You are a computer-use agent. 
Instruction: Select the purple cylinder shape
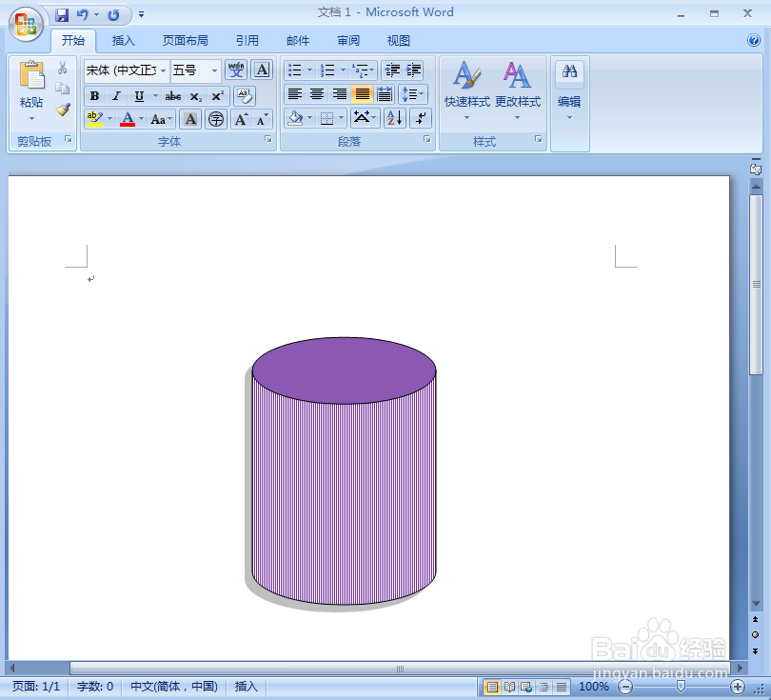(x=344, y=470)
